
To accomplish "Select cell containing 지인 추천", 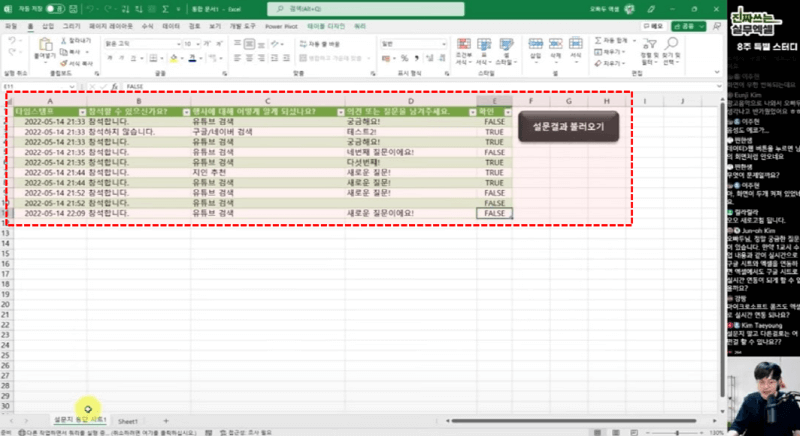I will [267, 173].
